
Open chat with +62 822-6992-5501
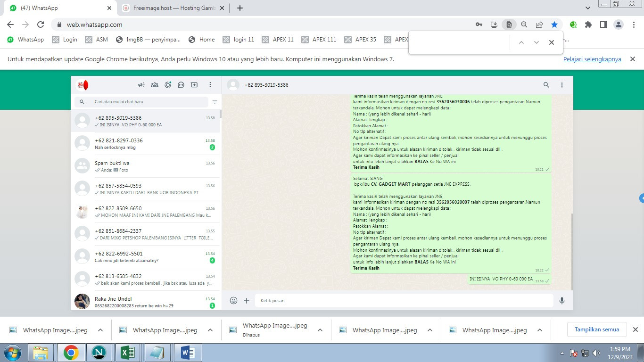[x=145, y=257]
